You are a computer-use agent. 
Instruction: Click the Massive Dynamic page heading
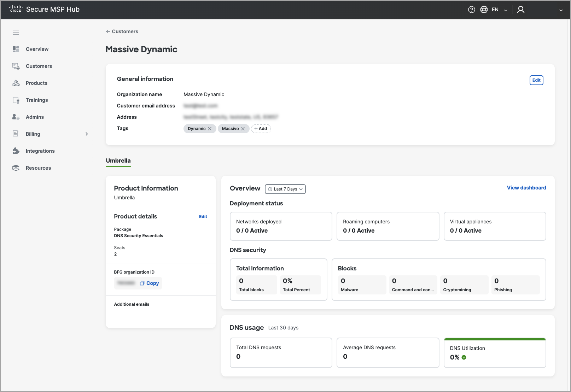pyautogui.click(x=141, y=49)
